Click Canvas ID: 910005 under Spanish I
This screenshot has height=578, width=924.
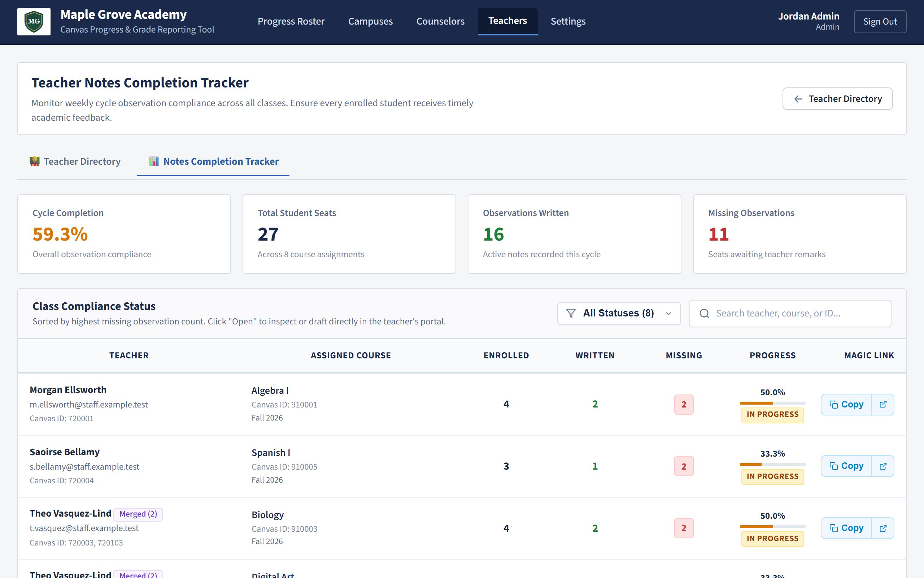click(x=284, y=467)
